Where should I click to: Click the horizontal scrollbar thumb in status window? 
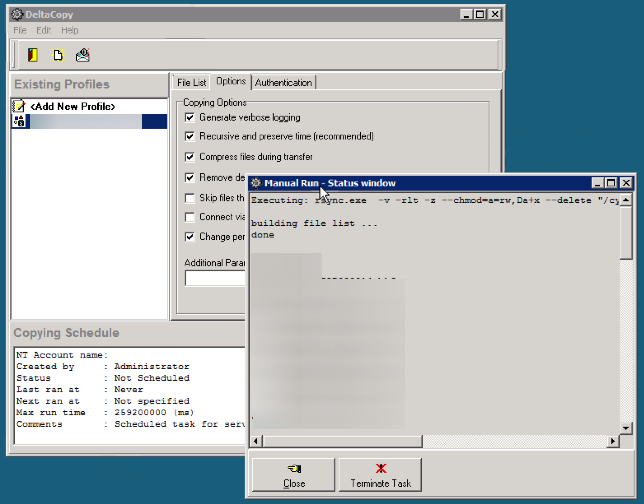[x=342, y=441]
